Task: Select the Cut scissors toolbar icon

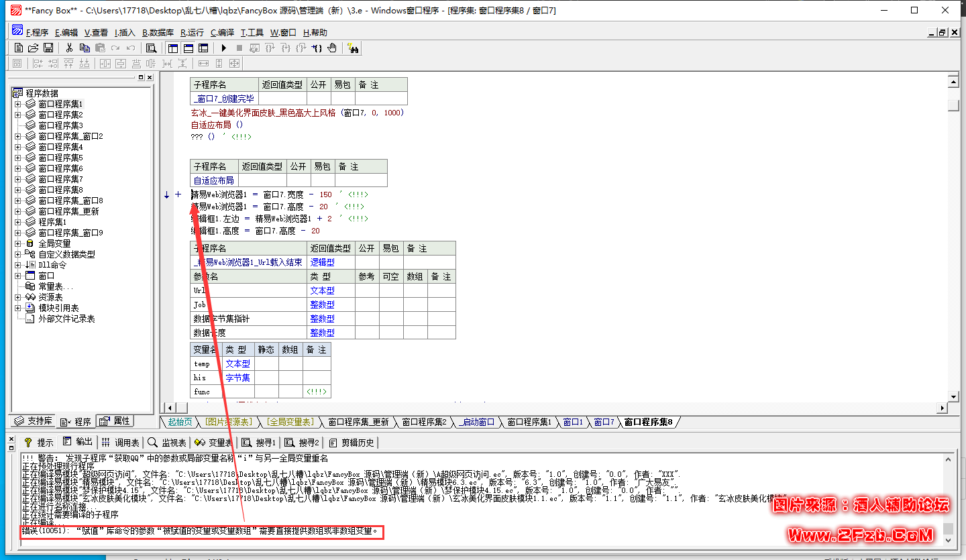Action: [68, 48]
